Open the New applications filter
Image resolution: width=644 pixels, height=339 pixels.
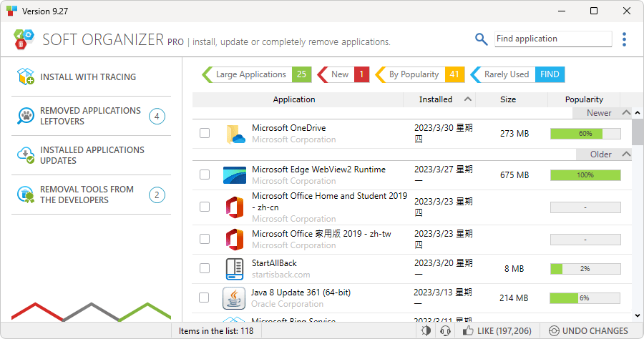click(343, 74)
